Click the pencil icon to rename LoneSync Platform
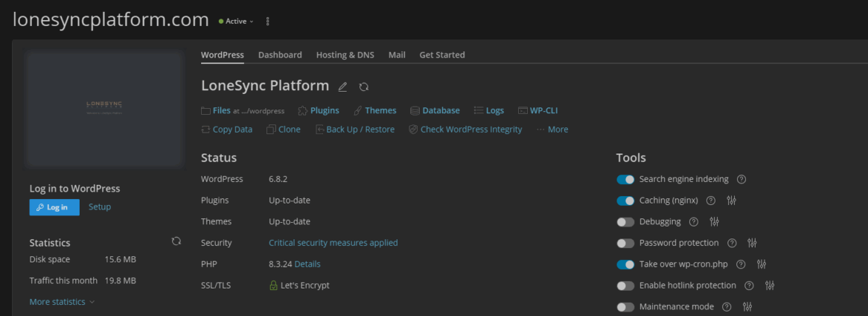868x316 pixels. (342, 86)
